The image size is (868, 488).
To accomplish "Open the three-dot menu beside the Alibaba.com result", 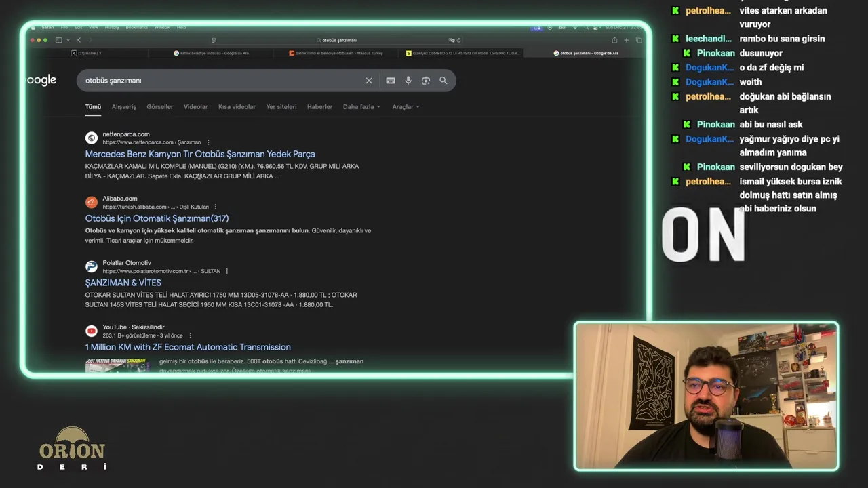I will coord(216,207).
